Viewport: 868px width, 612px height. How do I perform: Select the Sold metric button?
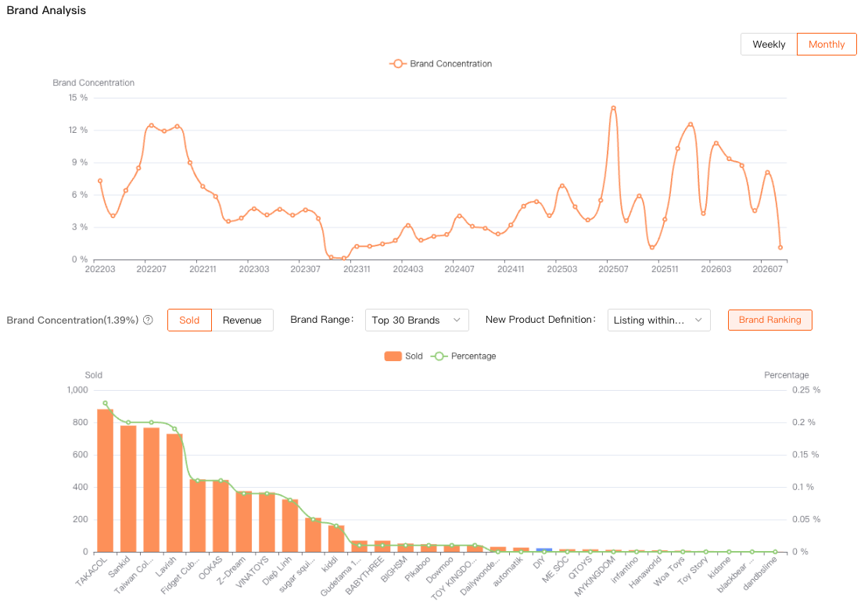coord(189,320)
